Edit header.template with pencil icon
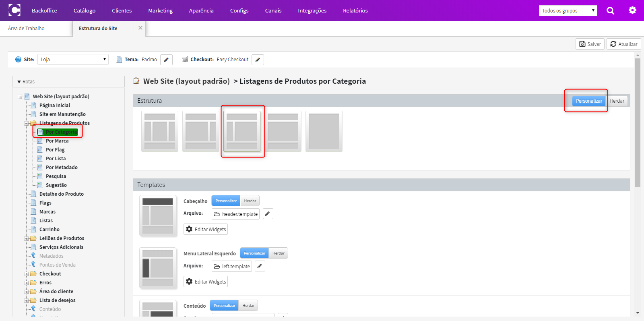The height and width of the screenshot is (321, 644). pos(268,214)
